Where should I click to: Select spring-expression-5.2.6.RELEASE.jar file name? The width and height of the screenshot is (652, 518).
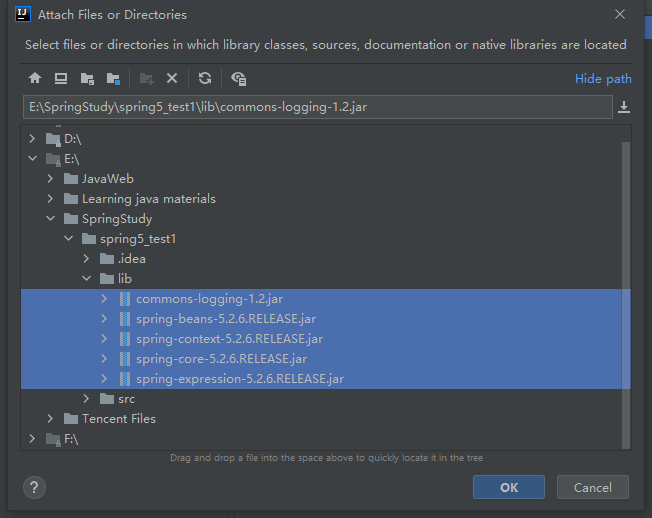point(240,379)
